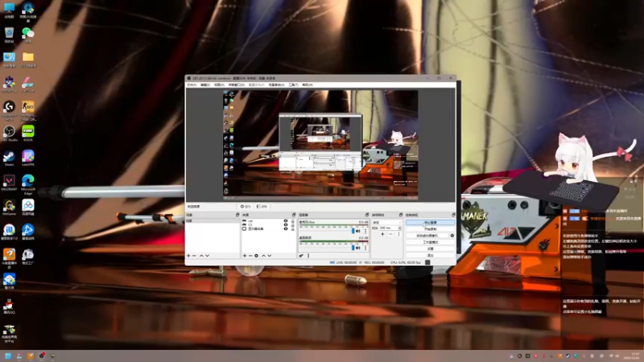Image resolution: width=644 pixels, height=362 pixels.
Task: Open the Windows Start button on taskbar
Action: pos(8,356)
